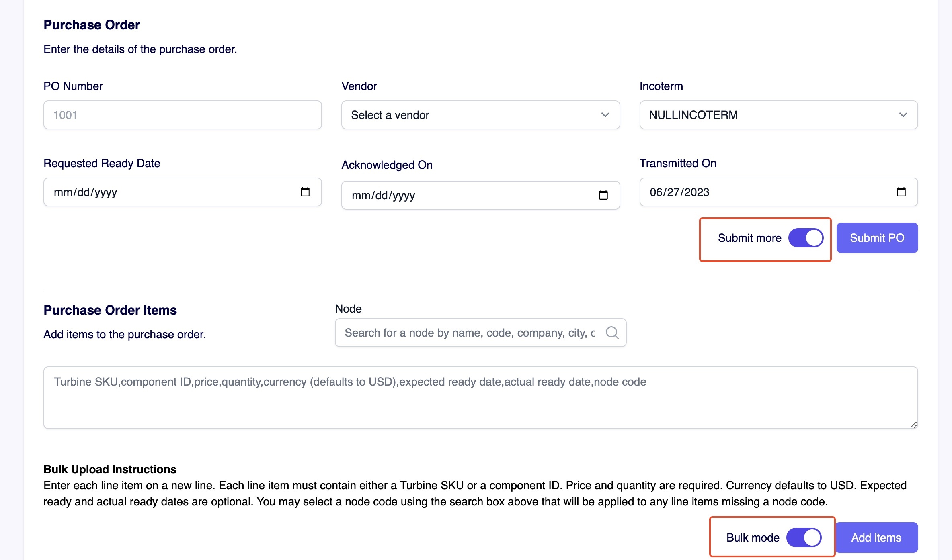Click the Add items button
The height and width of the screenshot is (560, 952).
point(876,537)
